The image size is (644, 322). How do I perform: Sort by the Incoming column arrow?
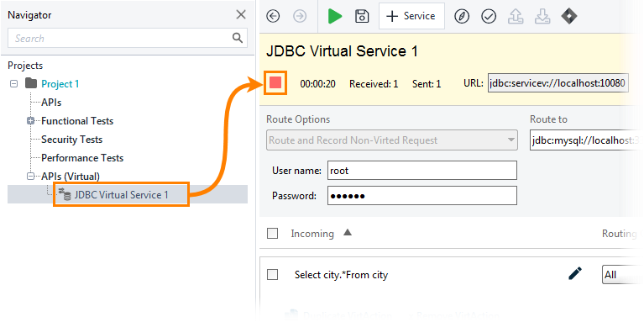coord(348,233)
